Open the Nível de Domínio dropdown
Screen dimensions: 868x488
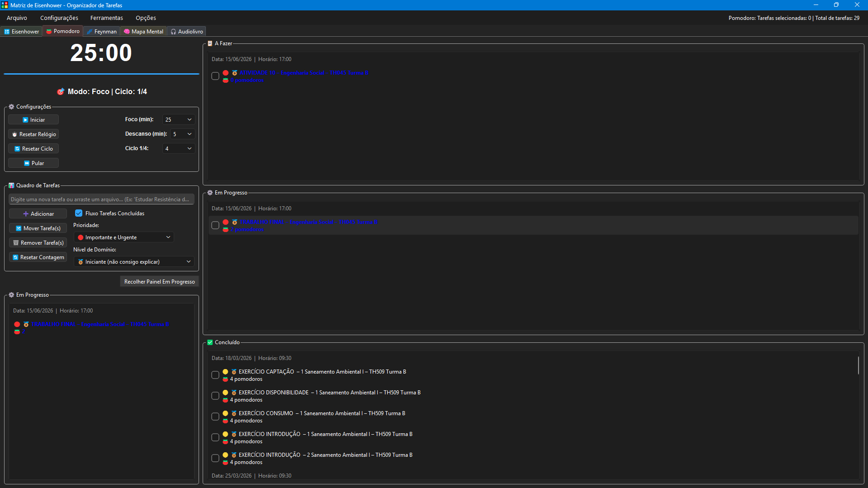[x=134, y=262]
